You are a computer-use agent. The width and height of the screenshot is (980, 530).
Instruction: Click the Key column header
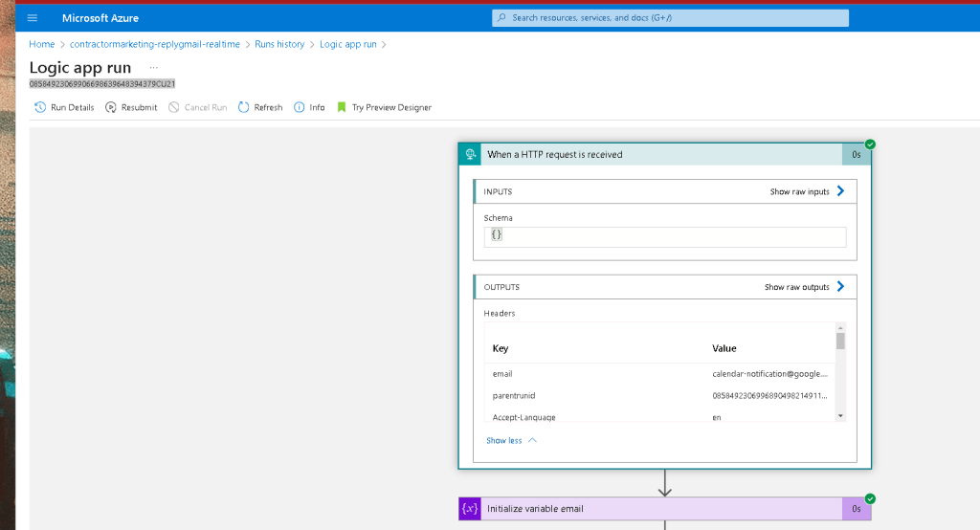pyautogui.click(x=500, y=348)
